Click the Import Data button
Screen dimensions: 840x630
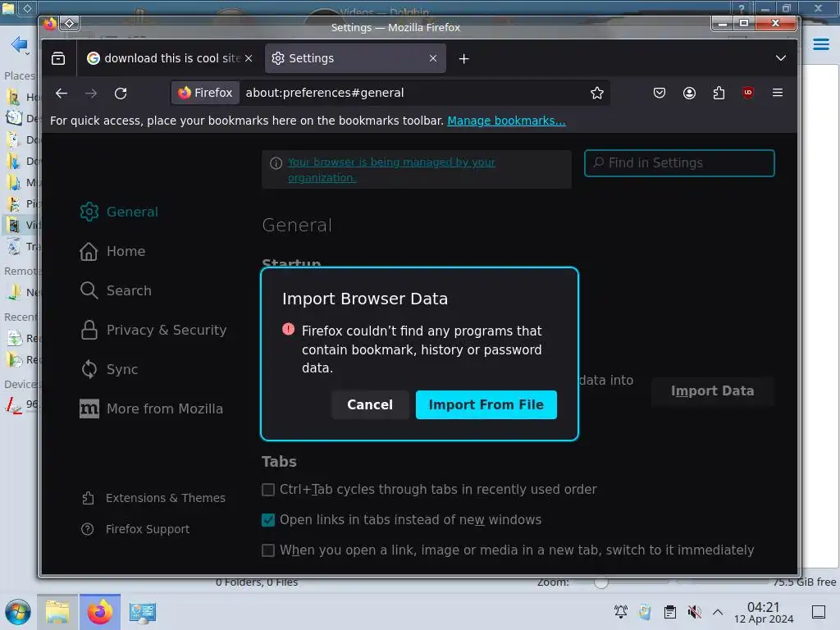[x=713, y=391]
